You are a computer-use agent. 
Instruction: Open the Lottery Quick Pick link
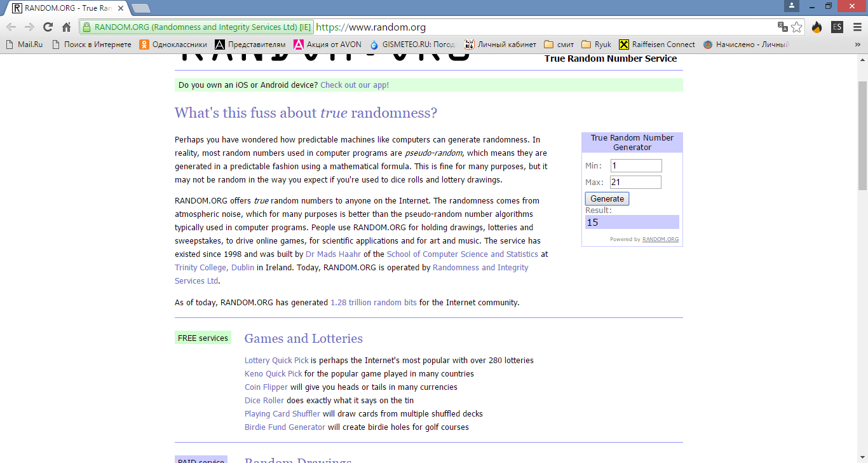pos(276,360)
